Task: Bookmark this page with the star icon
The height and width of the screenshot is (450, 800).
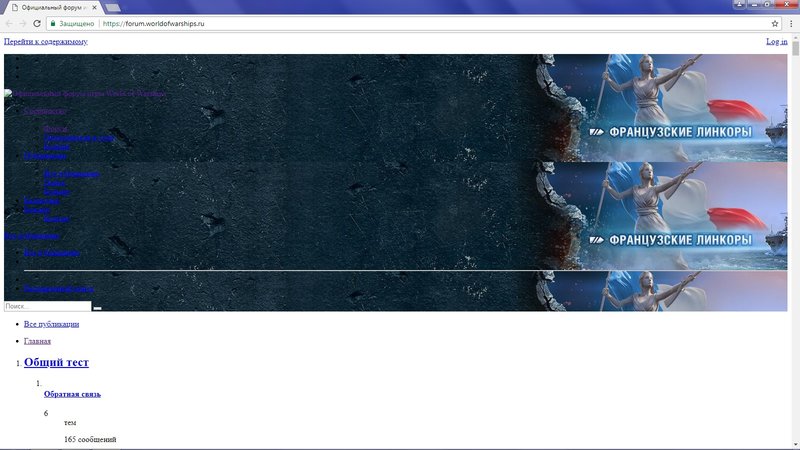Action: coord(774,23)
